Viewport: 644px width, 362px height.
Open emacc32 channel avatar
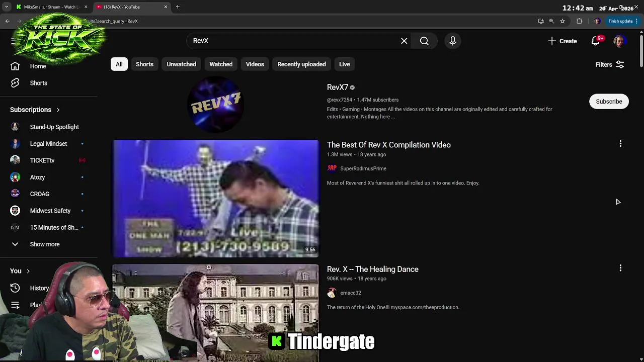(332, 293)
